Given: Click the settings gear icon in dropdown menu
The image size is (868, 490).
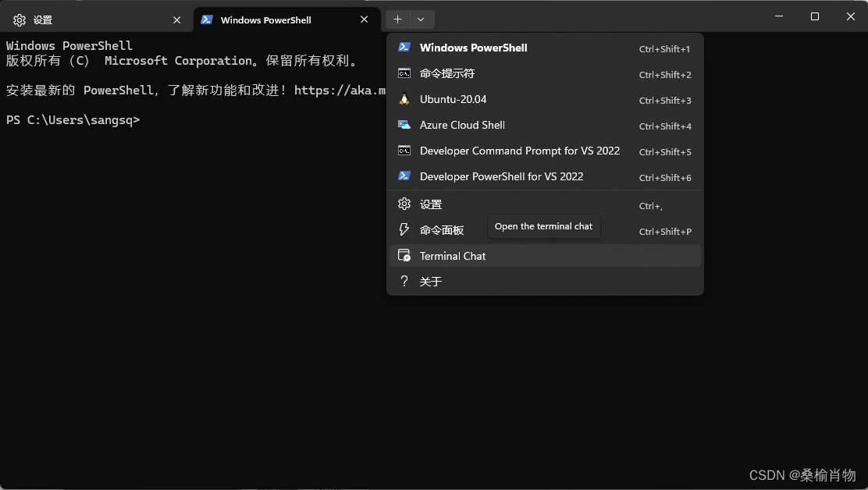Looking at the screenshot, I should tap(404, 204).
